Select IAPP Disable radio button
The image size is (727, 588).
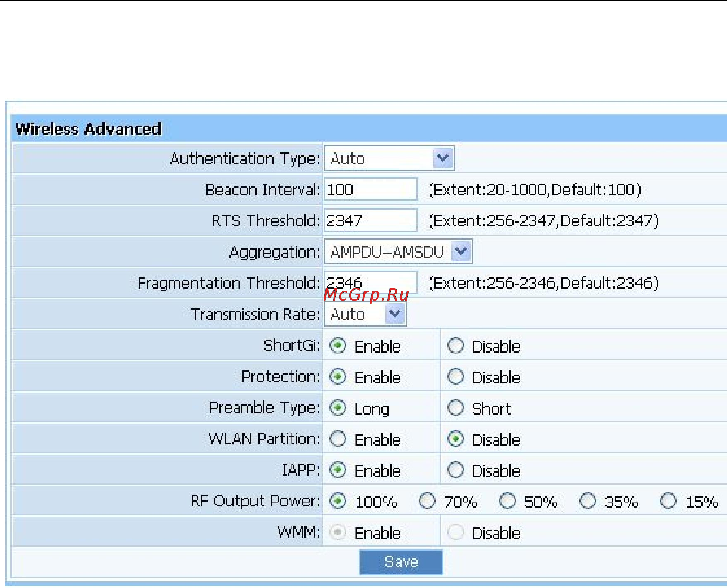tap(456, 470)
